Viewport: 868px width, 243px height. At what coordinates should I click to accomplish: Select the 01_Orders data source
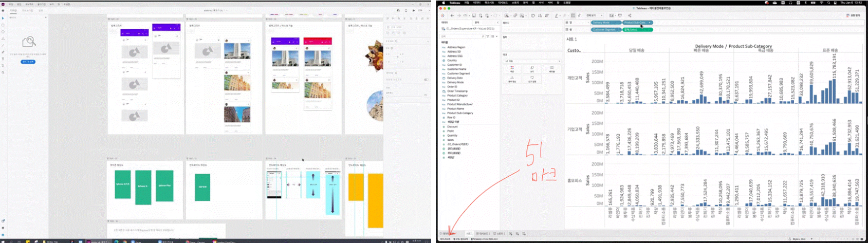(467, 29)
